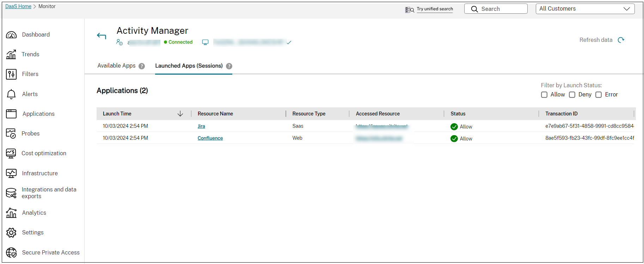Tick the Error launch status filter
This screenshot has width=644, height=264.
(599, 95)
